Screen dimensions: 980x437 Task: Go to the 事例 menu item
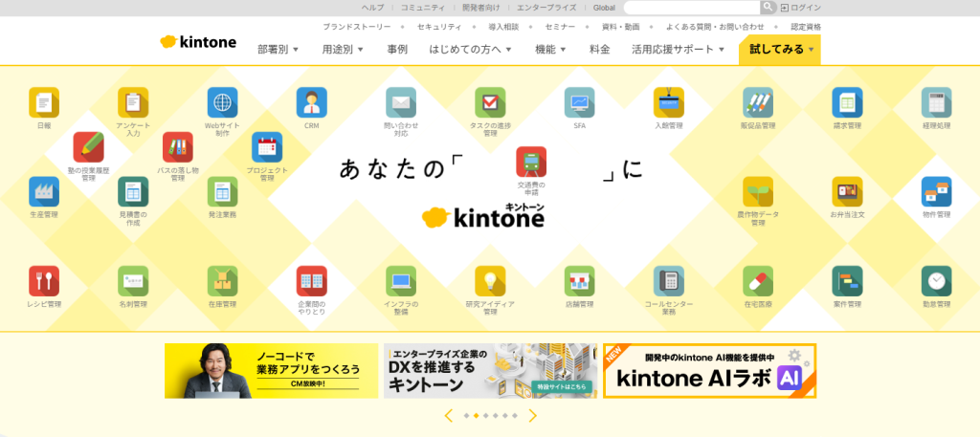pyautogui.click(x=397, y=50)
